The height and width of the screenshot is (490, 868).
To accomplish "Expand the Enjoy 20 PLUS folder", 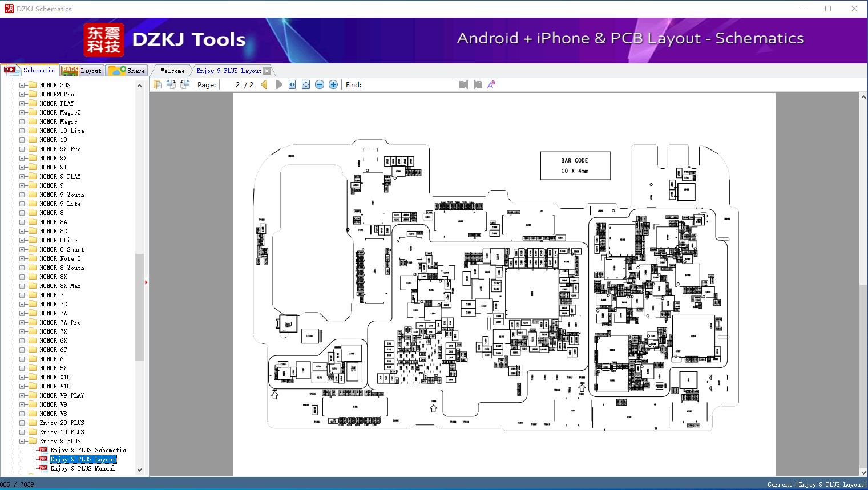I will 21,422.
